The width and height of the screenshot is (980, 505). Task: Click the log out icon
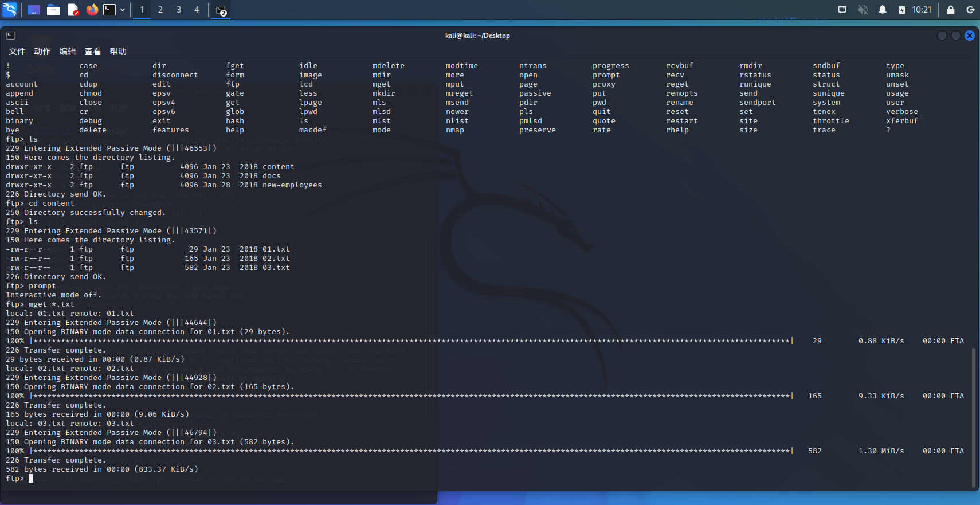[x=970, y=10]
